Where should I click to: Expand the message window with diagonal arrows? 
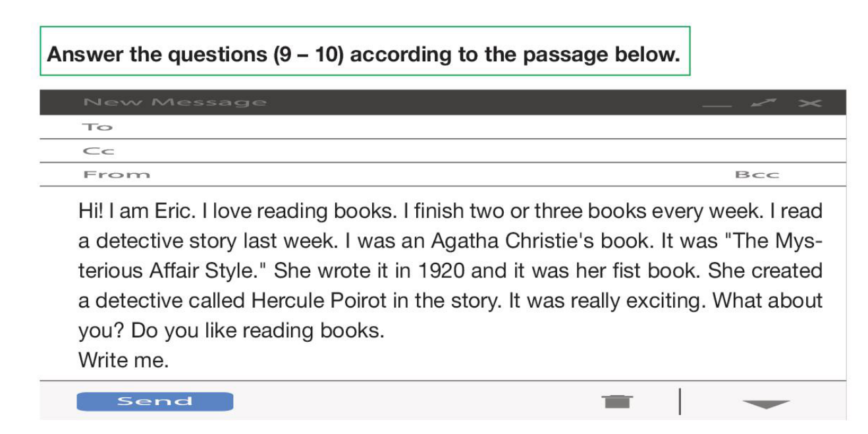pyautogui.click(x=765, y=103)
